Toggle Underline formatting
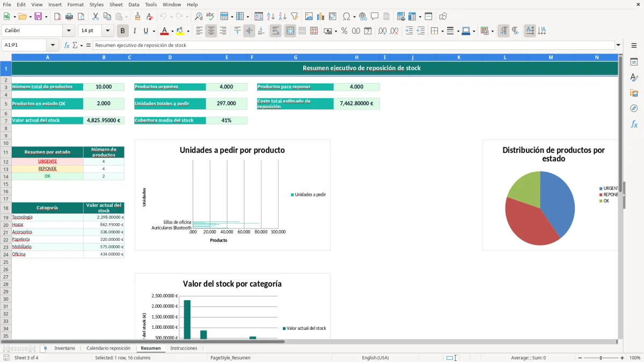644x362 pixels. [145, 31]
